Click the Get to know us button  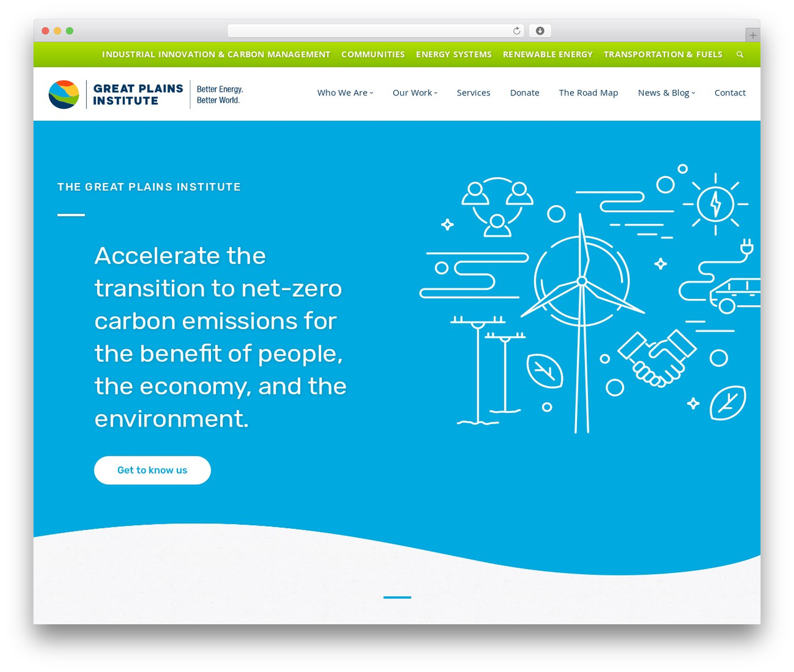pyautogui.click(x=153, y=471)
